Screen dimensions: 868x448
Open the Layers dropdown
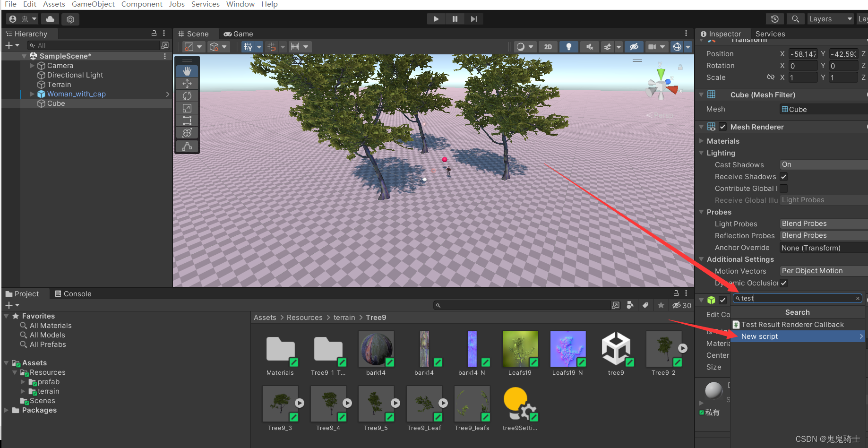pos(830,19)
